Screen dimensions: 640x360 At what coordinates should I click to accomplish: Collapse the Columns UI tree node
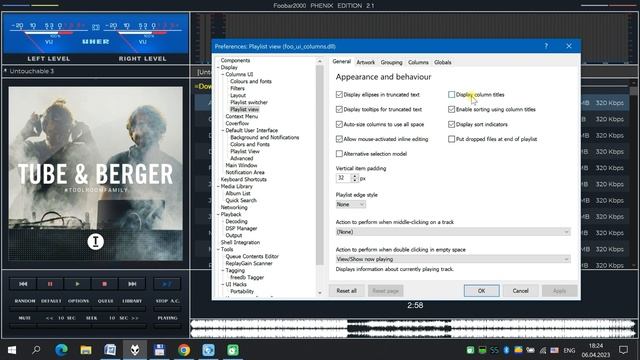223,74
